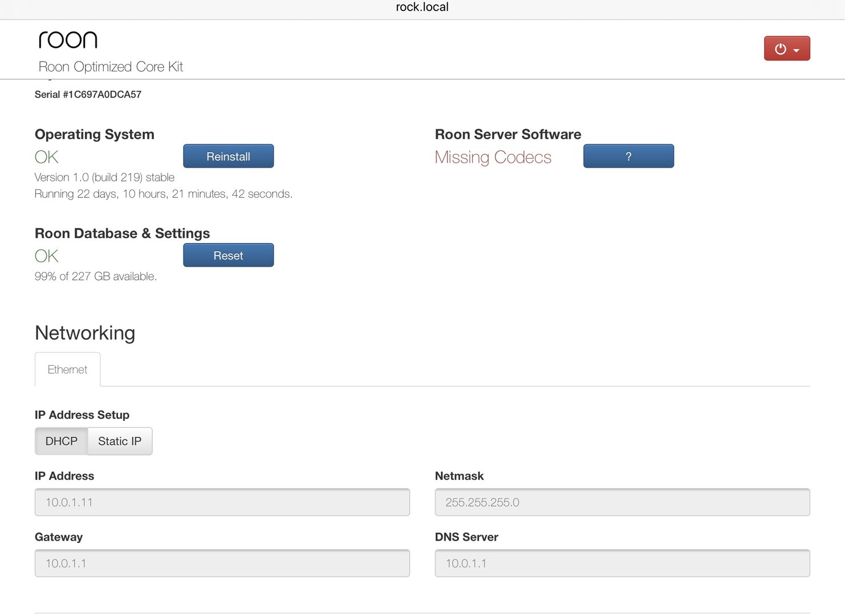
Task: Click the IP Address Setup label
Action: pos(82,415)
